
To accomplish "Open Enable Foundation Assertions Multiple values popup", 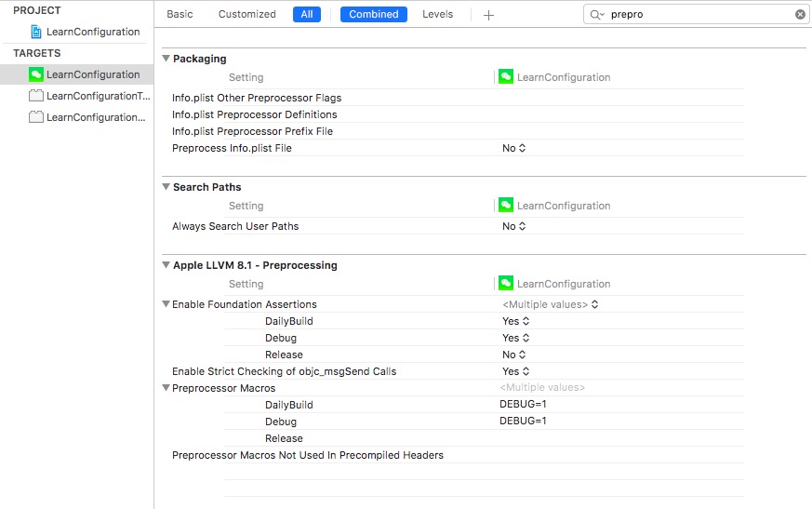I will [x=551, y=304].
